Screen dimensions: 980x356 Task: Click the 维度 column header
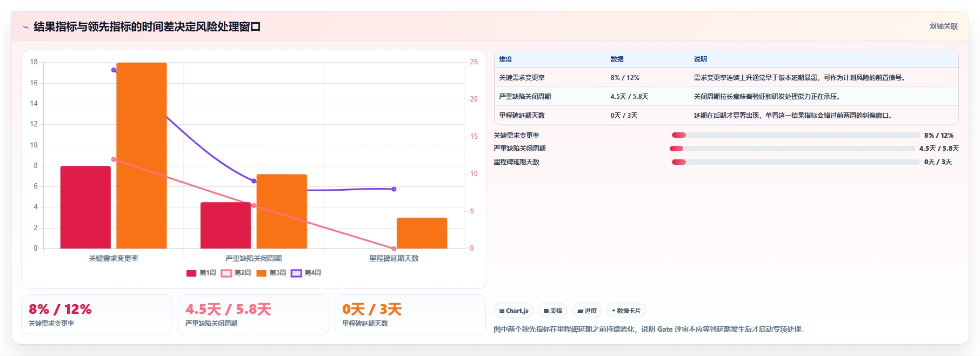click(x=505, y=59)
